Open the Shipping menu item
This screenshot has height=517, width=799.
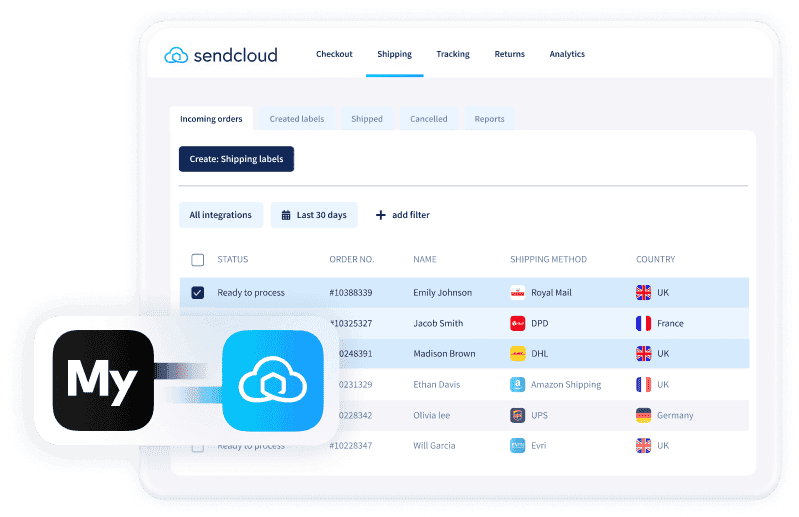pyautogui.click(x=394, y=54)
